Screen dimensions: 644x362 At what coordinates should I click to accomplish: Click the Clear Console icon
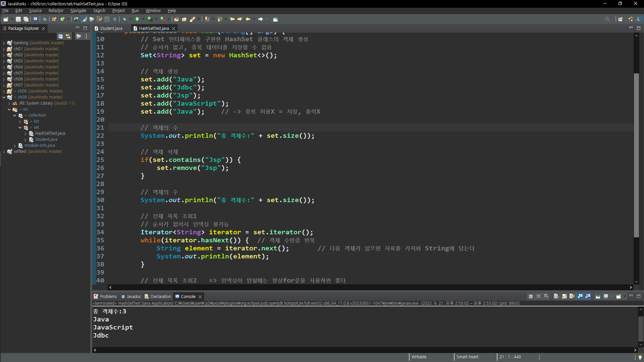(x=556, y=296)
